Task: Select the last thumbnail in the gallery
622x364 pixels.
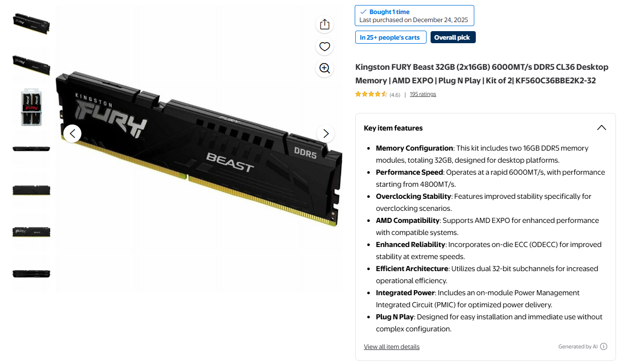Action: click(x=31, y=274)
